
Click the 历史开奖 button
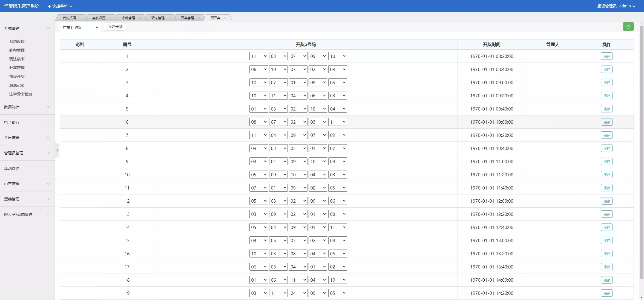click(x=115, y=27)
